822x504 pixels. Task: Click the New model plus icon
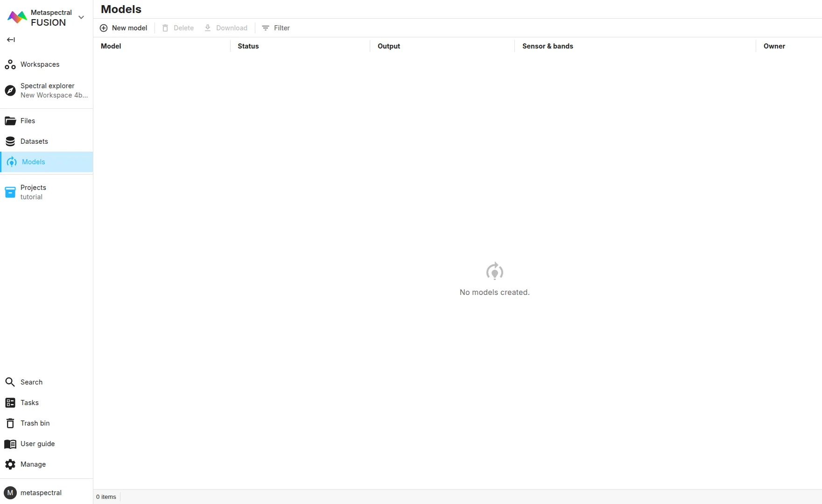(104, 28)
